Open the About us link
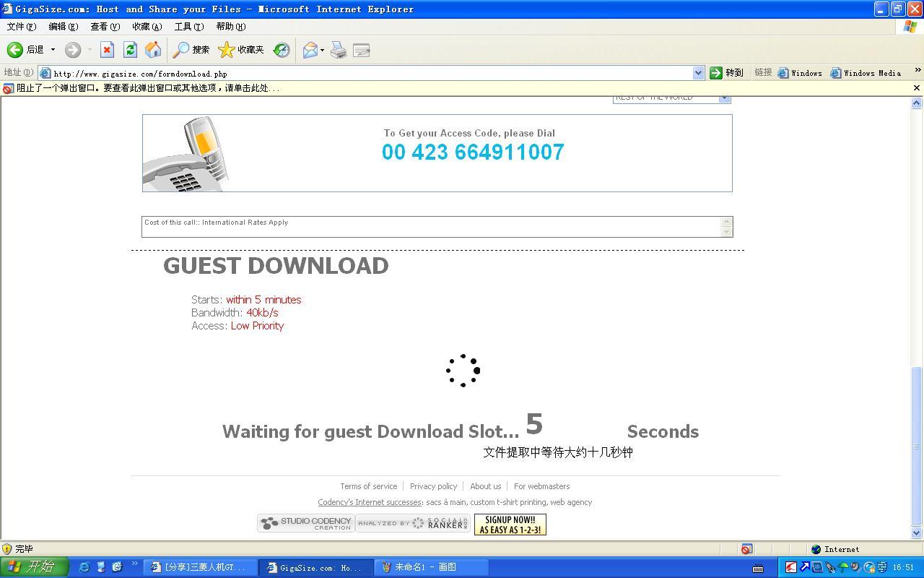The width and height of the screenshot is (924, 578). click(485, 486)
